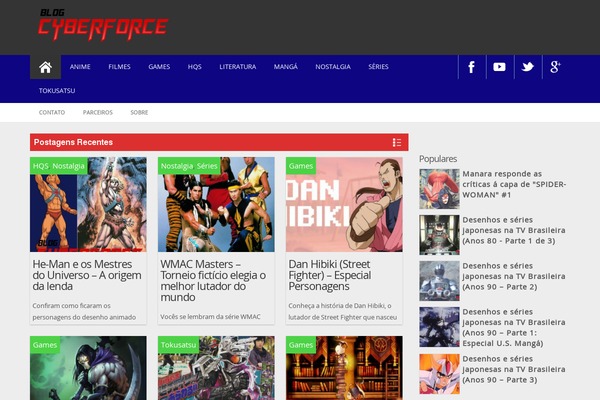Screen dimensions: 600x400
Task: Open Dan Hibiki Especial Personagens title
Action: 329,275
